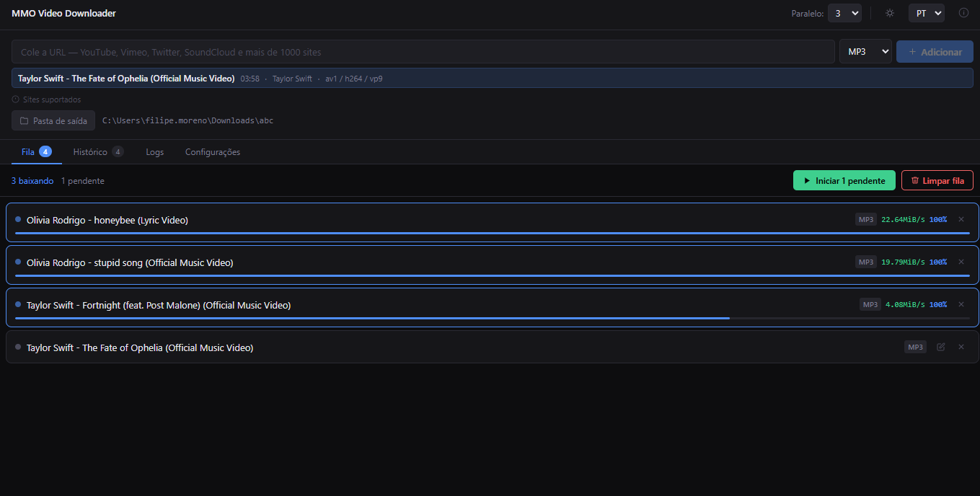Open the PT language dropdown
The height and width of the screenshot is (496, 980).
point(927,13)
